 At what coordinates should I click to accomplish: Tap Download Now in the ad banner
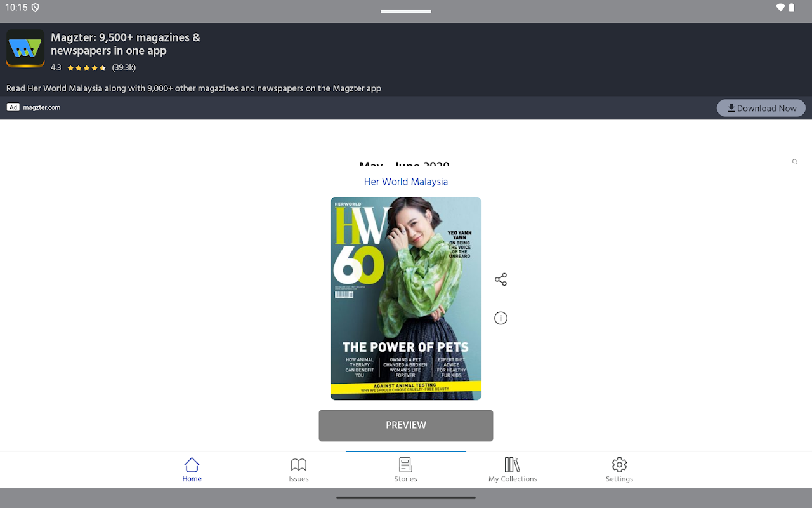click(x=761, y=108)
